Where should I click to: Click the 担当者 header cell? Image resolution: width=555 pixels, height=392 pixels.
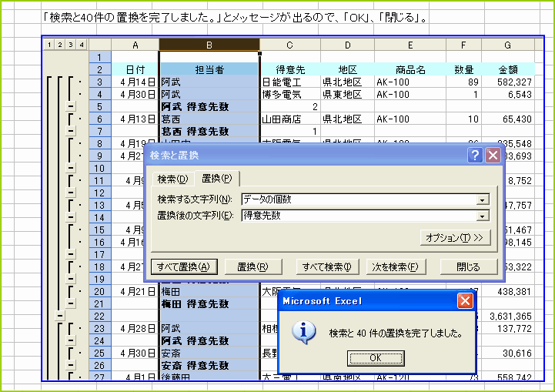(x=209, y=69)
